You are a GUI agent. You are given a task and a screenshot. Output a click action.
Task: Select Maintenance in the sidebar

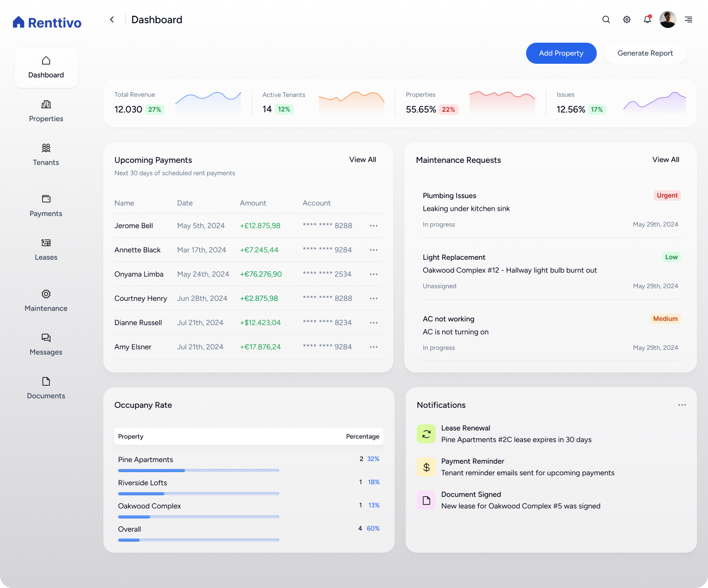tap(46, 301)
